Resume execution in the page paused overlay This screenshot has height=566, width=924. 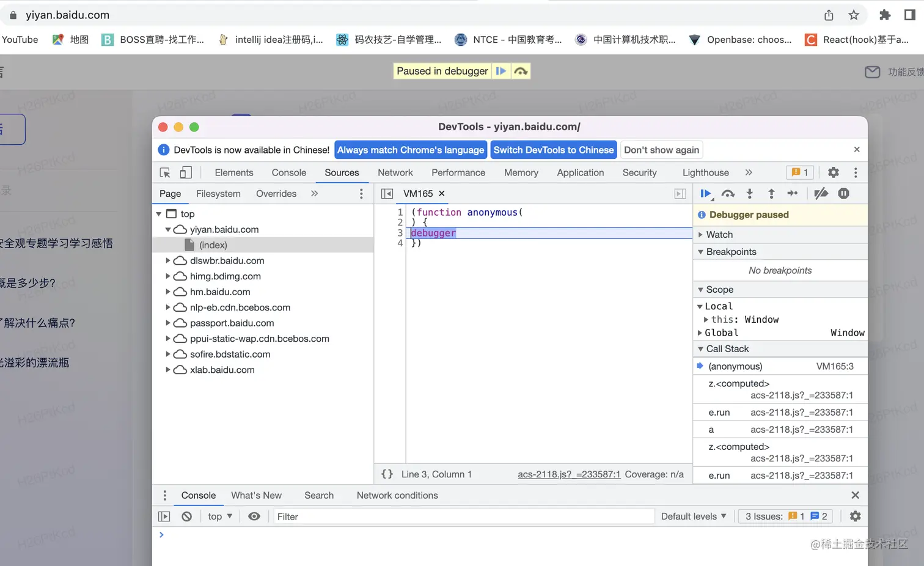501,71
